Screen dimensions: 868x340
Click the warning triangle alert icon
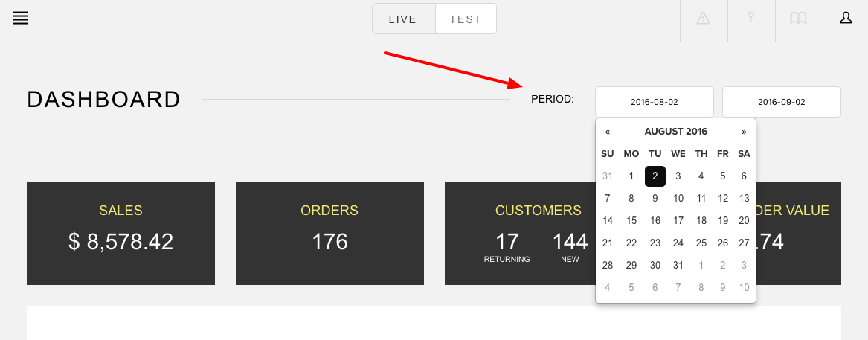[703, 19]
